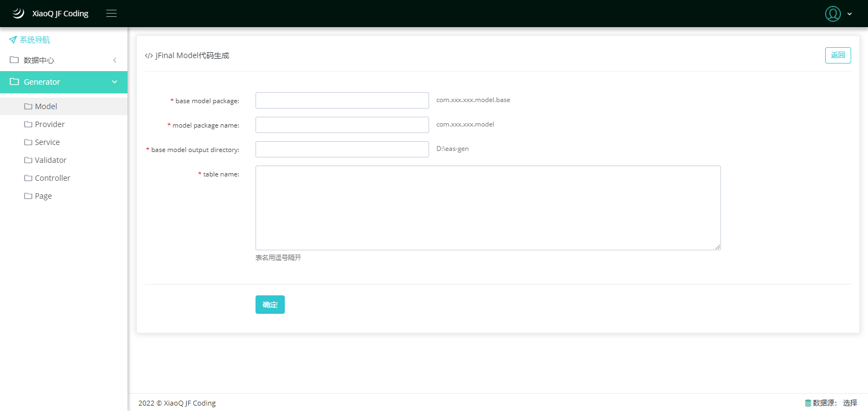Click the D:\eas-gen hint text
The height and width of the screenshot is (411, 868).
click(x=452, y=149)
